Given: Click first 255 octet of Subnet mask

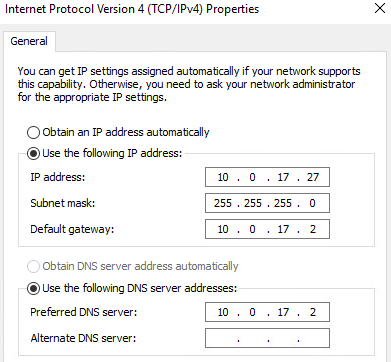Looking at the screenshot, I should tap(223, 203).
